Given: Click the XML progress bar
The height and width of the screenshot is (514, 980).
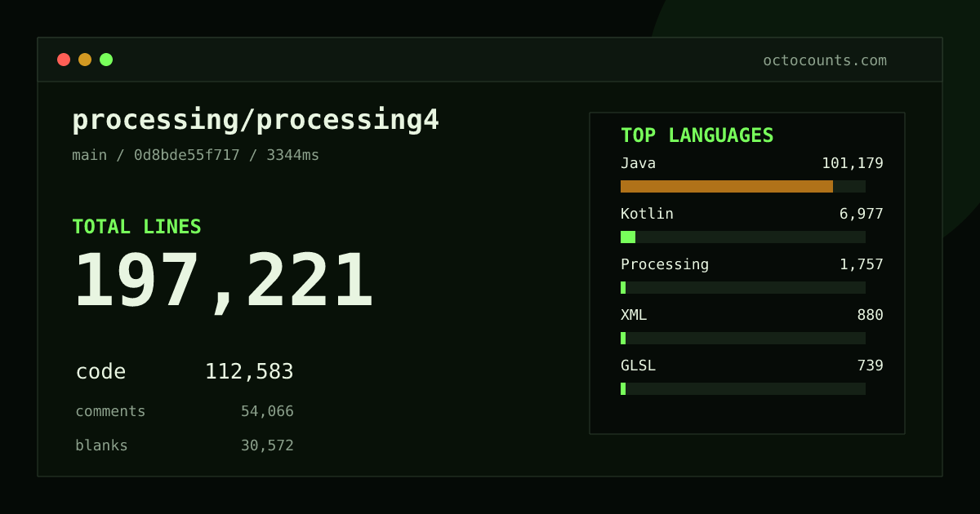Looking at the screenshot, I should tap(743, 338).
